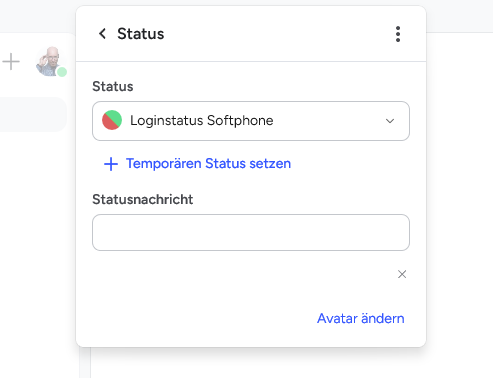Select the Loginstatus Softphone text
493x378 pixels.
(202, 120)
